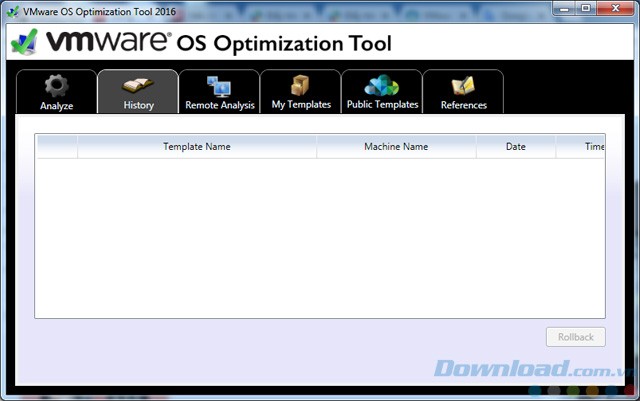Click the gear icon on the Analyze tab

click(57, 86)
